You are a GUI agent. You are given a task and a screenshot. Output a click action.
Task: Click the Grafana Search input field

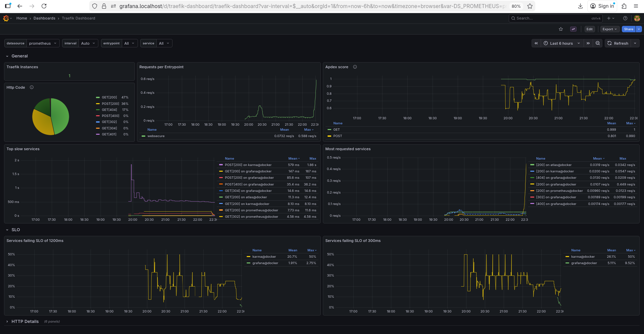click(x=556, y=18)
